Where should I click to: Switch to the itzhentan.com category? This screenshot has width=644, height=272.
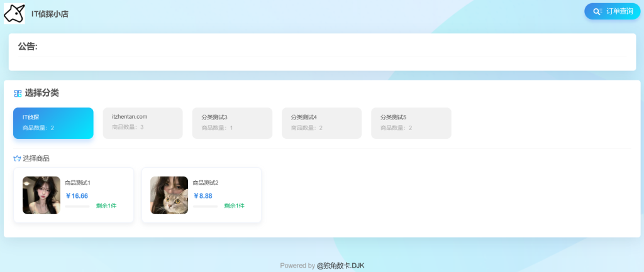[143, 122]
